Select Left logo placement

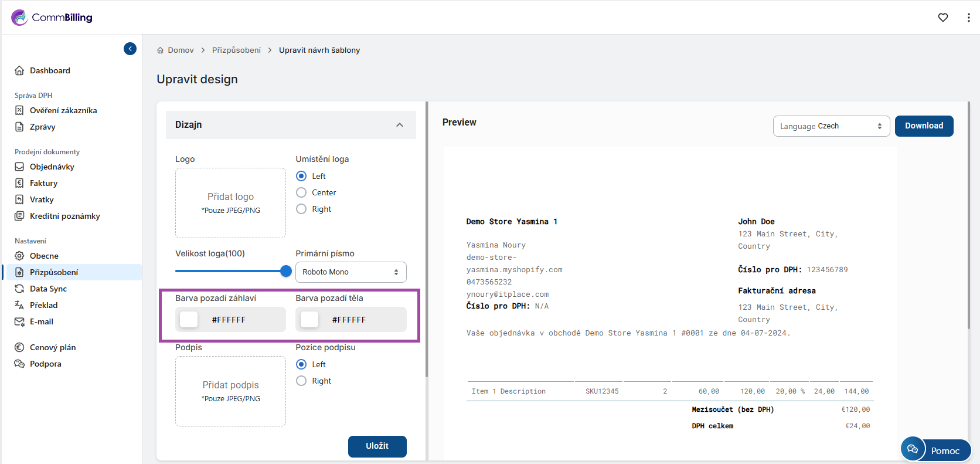coord(301,176)
